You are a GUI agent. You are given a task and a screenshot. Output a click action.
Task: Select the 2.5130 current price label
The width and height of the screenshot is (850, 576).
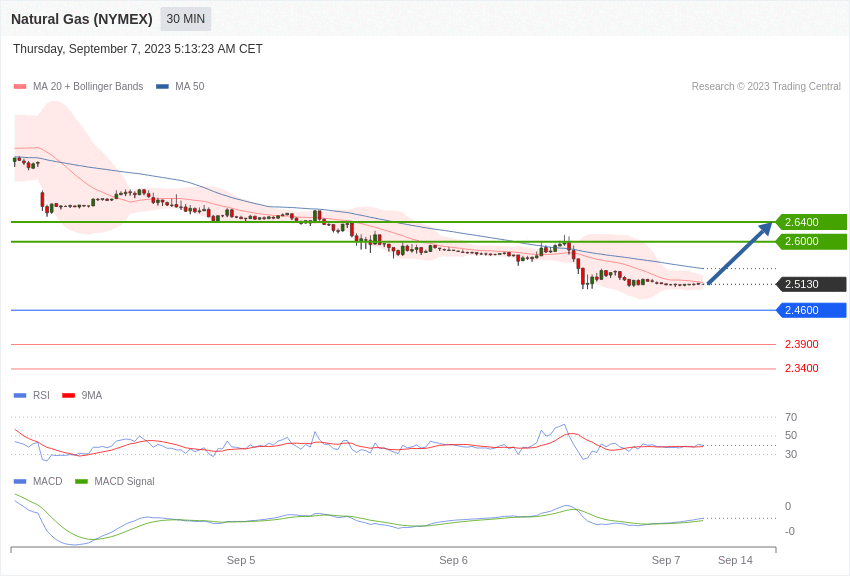tap(811, 284)
